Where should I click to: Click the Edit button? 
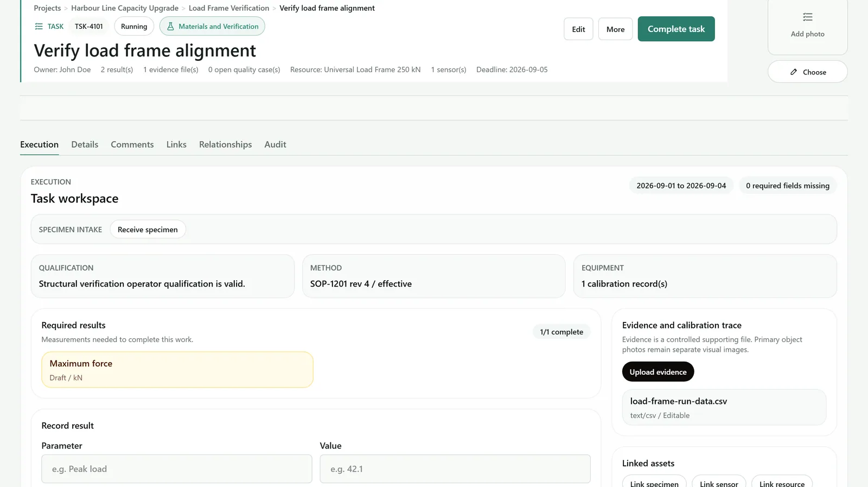(578, 29)
